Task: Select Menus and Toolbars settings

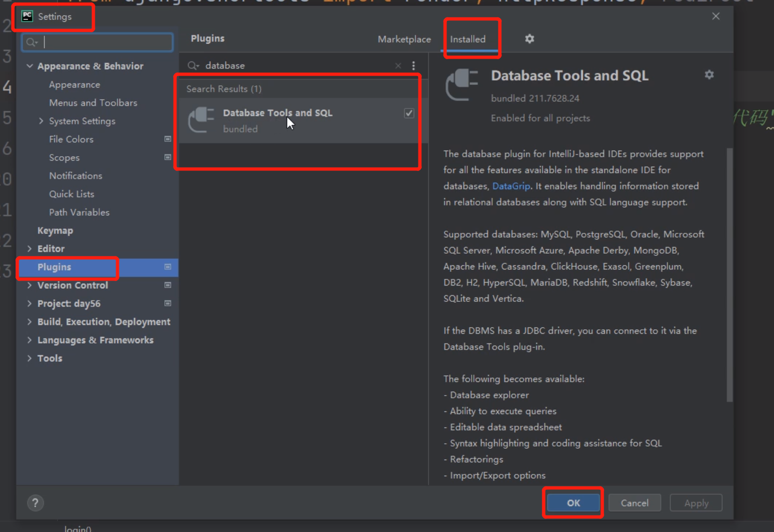Action: (93, 103)
